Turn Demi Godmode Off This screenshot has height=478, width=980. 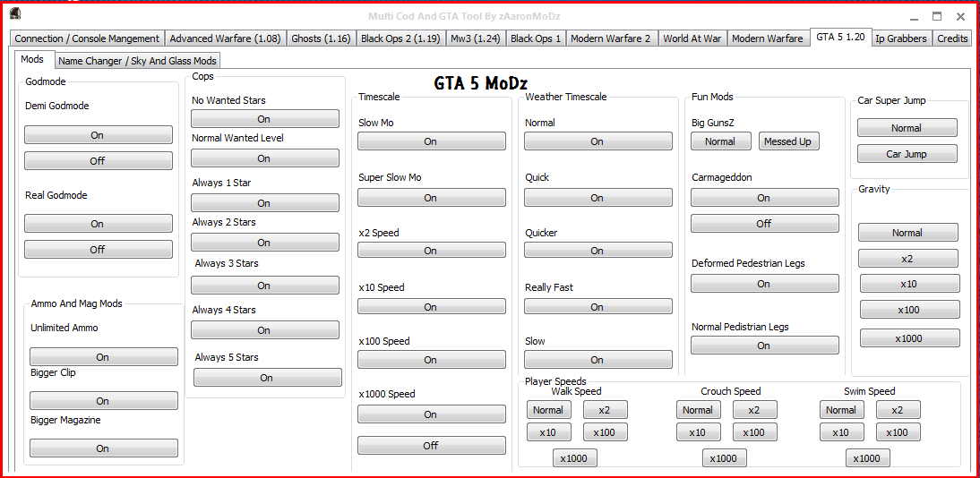click(99, 160)
